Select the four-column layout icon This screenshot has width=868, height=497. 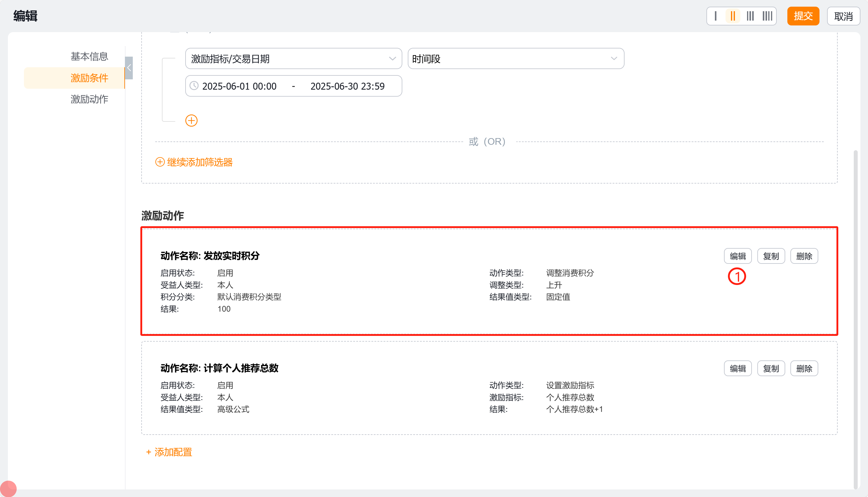tap(767, 16)
